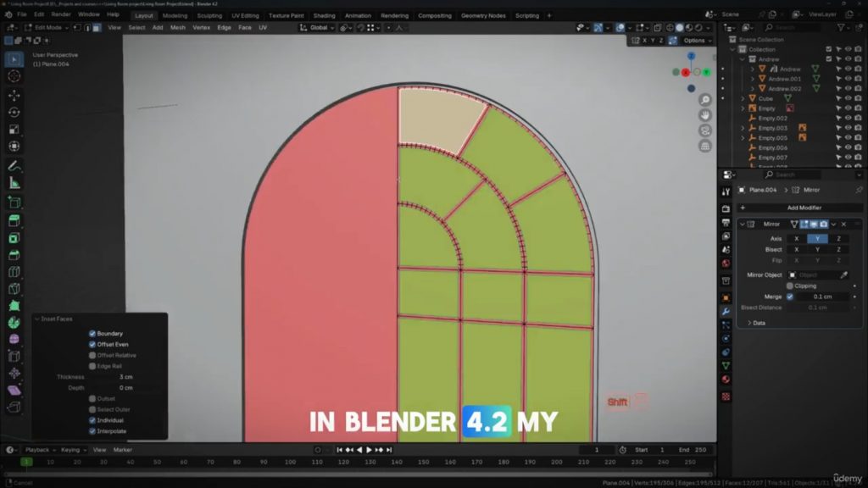
Task: Collapse the Inset Faces operator panel
Action: tap(37, 319)
